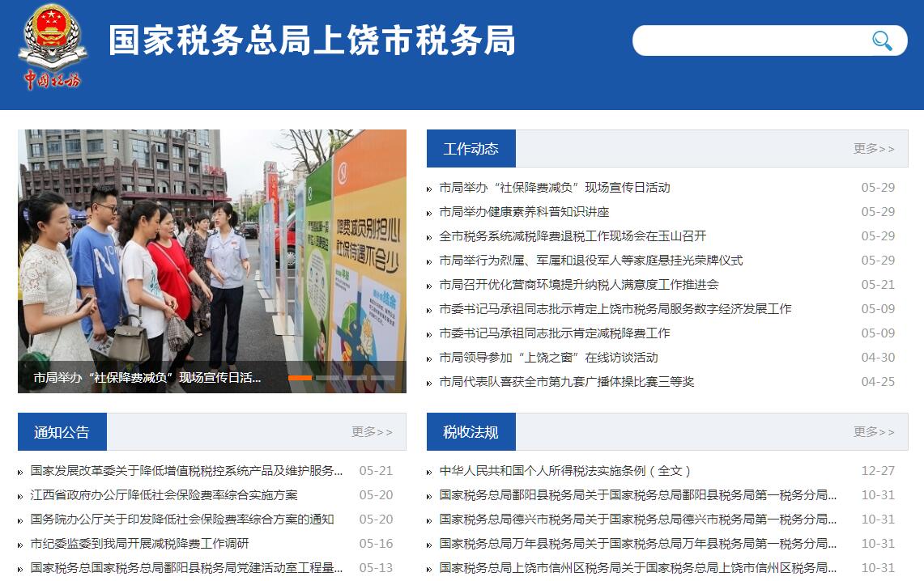This screenshot has width=924, height=581.
Task: Open 市局代表队喜获全市第九套广播体操比赛三等奖
Action: (x=566, y=382)
